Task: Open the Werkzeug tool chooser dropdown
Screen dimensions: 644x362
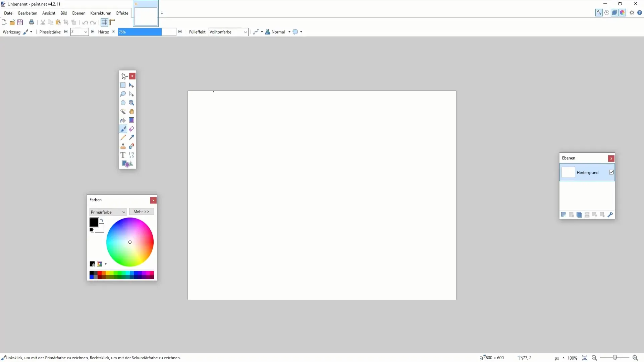Action: pos(28,32)
